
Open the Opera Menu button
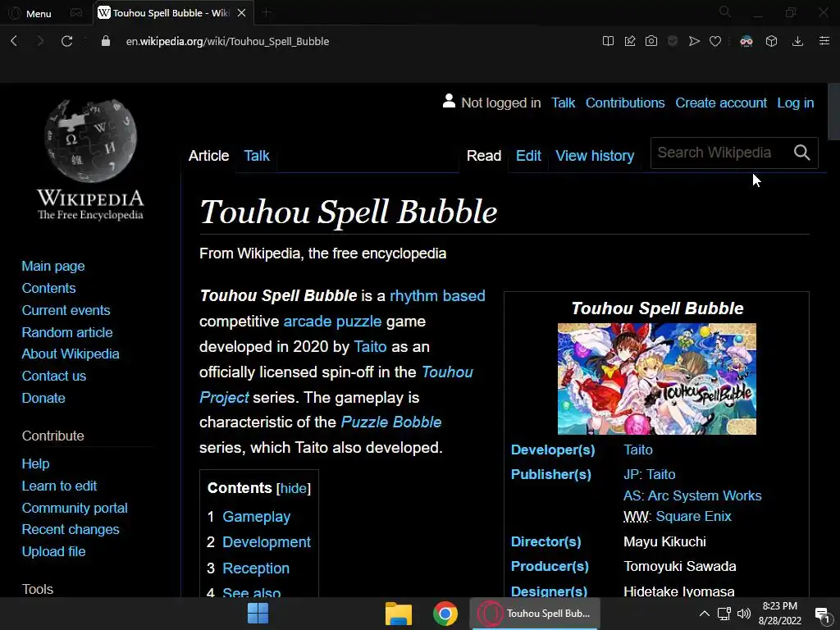[30, 13]
